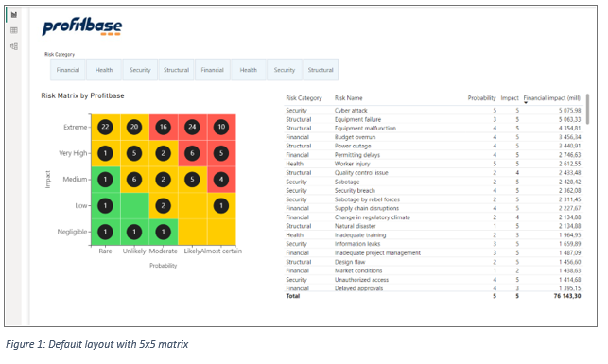Image resolution: width=608 pixels, height=364 pixels.
Task: Select the 'Cyber attack' table row
Action: pyautogui.click(x=433, y=111)
